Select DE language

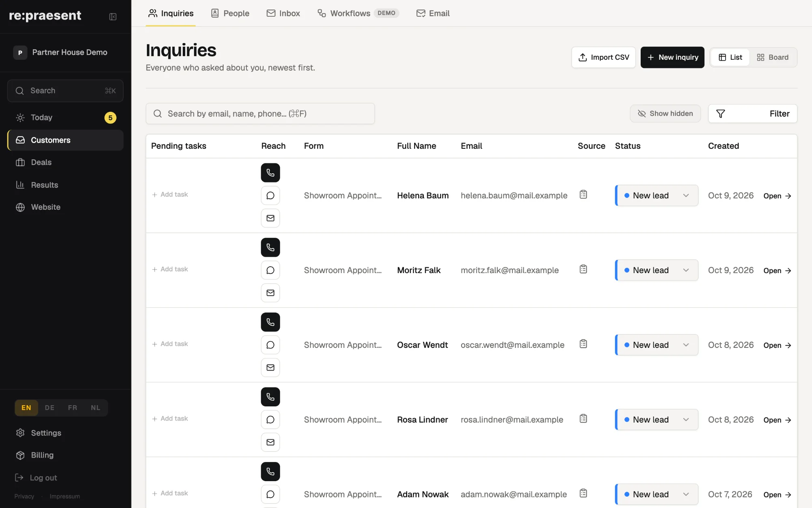(x=50, y=408)
